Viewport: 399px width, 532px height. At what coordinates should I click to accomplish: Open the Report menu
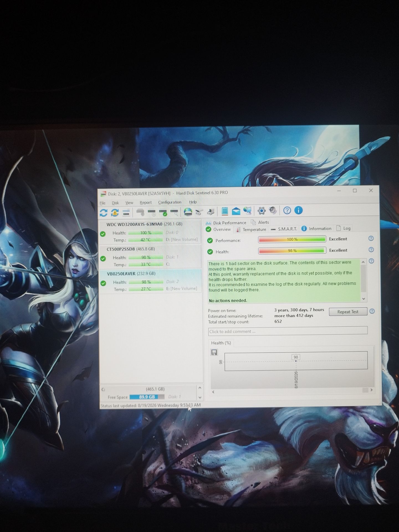[x=145, y=203]
